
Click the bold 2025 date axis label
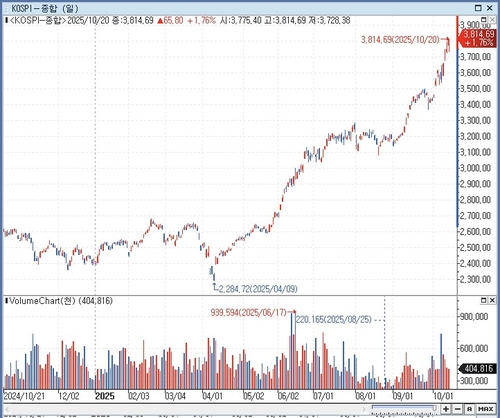[105, 396]
